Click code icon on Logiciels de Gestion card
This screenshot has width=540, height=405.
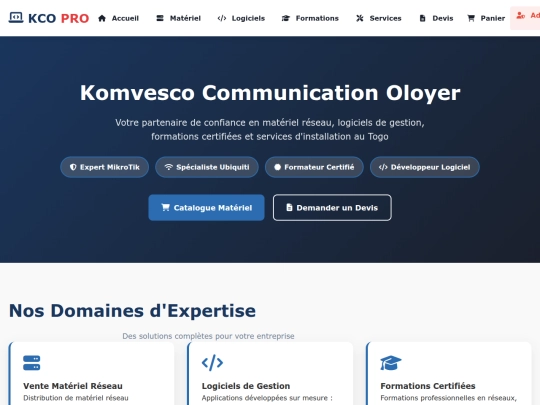click(212, 363)
